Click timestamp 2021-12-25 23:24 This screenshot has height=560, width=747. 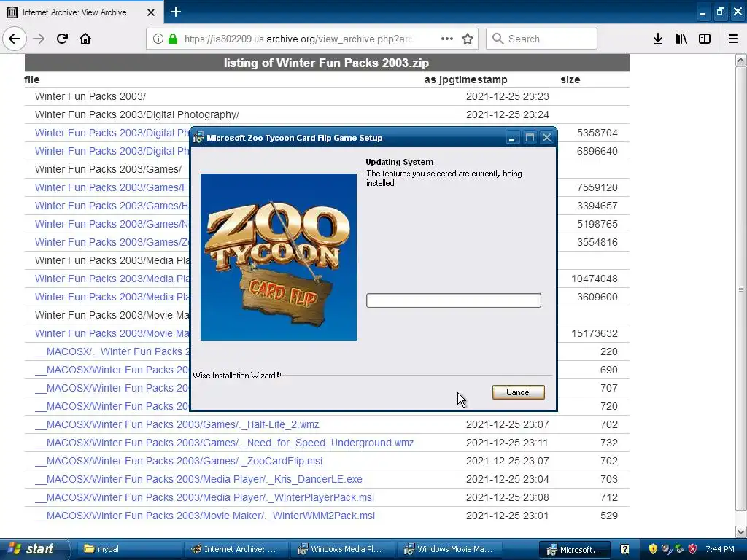(508, 114)
